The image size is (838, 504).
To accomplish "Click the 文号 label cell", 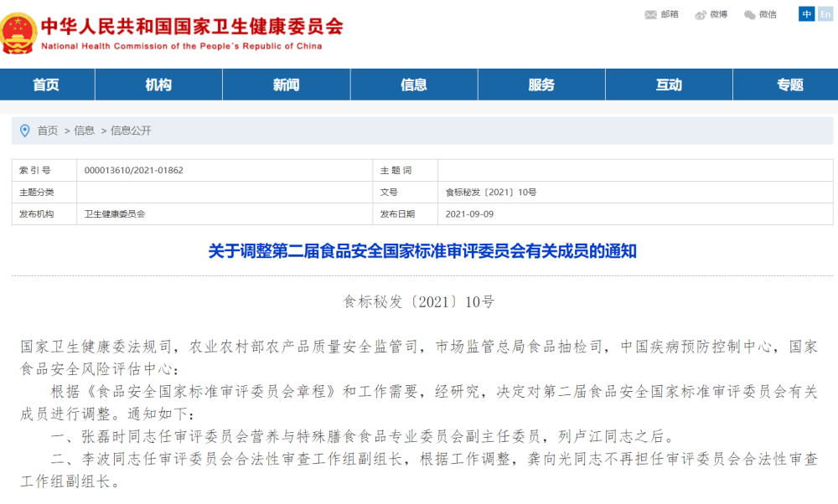I will [x=405, y=193].
